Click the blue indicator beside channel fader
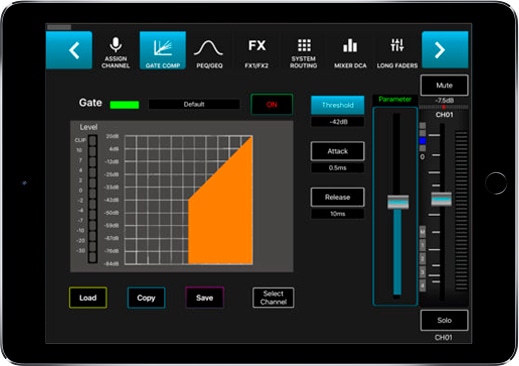This screenshot has width=519, height=366. [422, 141]
